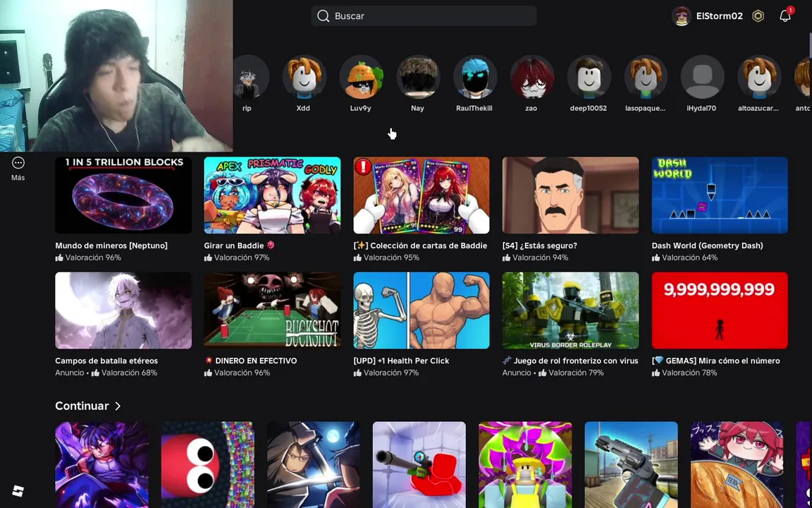Open the red-haired chibi bread Continuar game
This screenshot has height=508, width=812.
737,464
